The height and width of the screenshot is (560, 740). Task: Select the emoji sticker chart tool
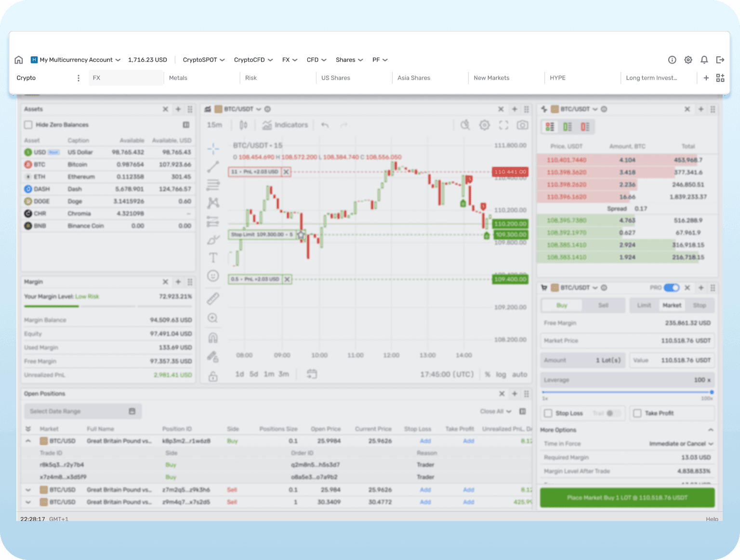(213, 276)
